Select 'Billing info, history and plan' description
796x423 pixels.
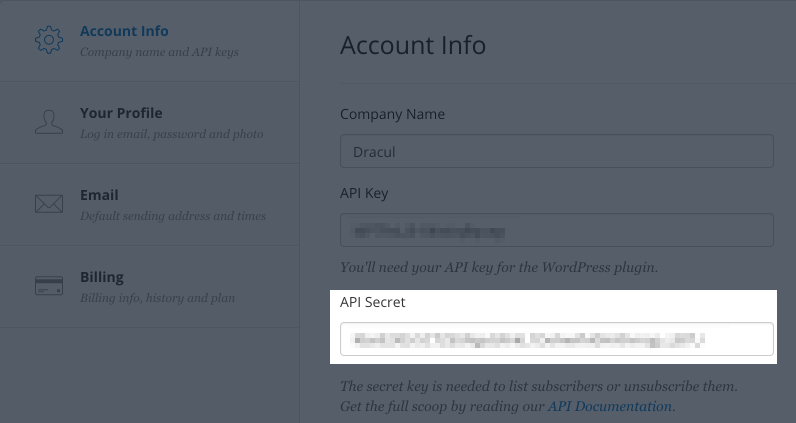(x=157, y=298)
